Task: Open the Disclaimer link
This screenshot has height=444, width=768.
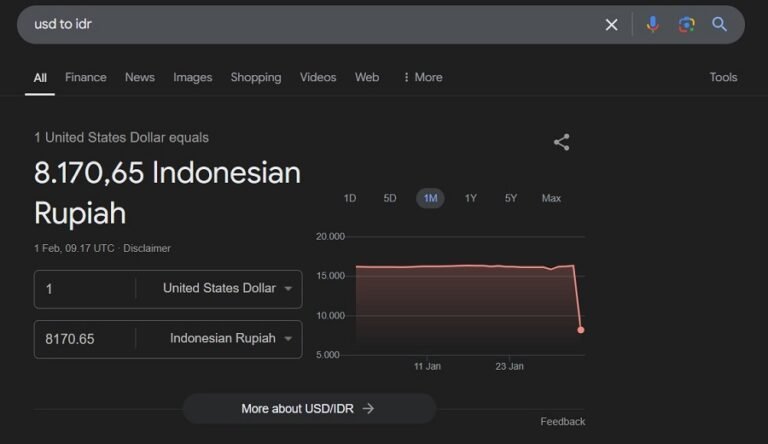Action: click(147, 248)
